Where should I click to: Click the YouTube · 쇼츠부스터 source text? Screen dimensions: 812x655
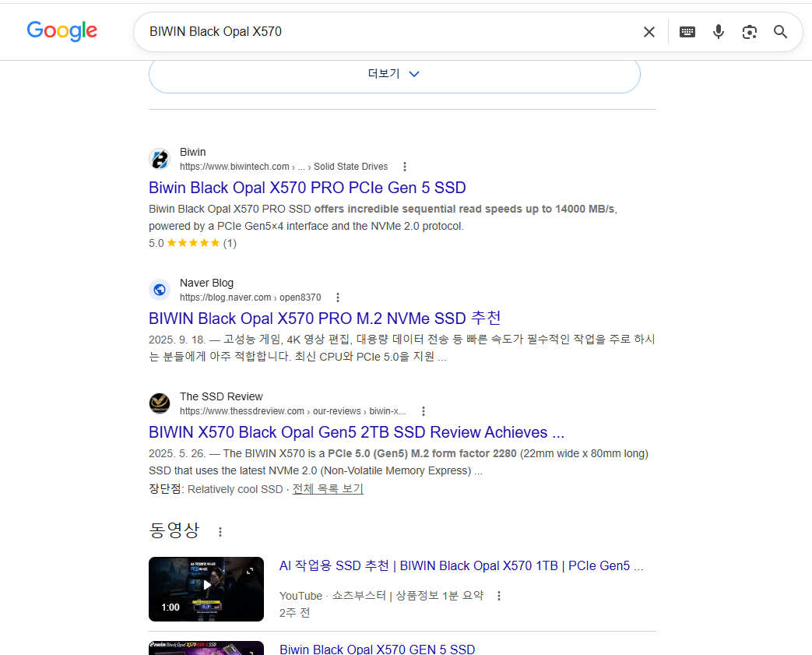381,596
